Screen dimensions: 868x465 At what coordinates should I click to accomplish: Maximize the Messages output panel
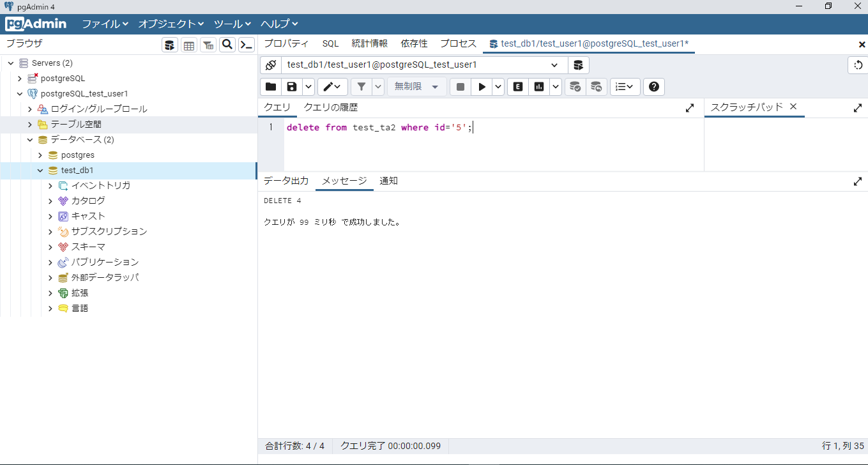[x=858, y=181]
